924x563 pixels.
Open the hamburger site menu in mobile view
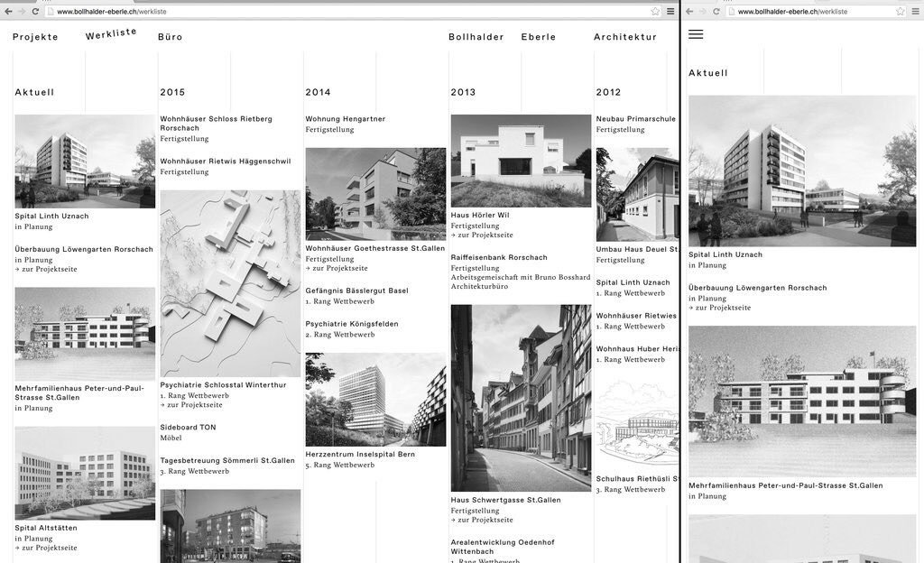696,34
